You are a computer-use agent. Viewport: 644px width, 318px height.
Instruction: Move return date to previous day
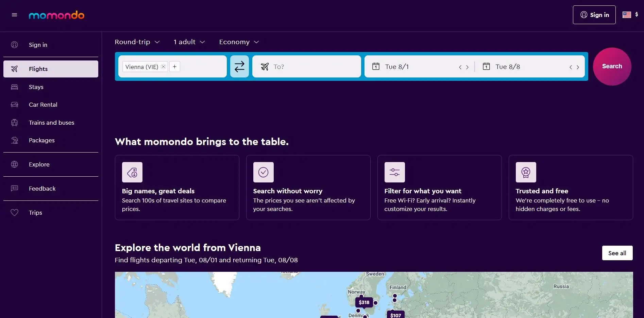[x=571, y=67]
